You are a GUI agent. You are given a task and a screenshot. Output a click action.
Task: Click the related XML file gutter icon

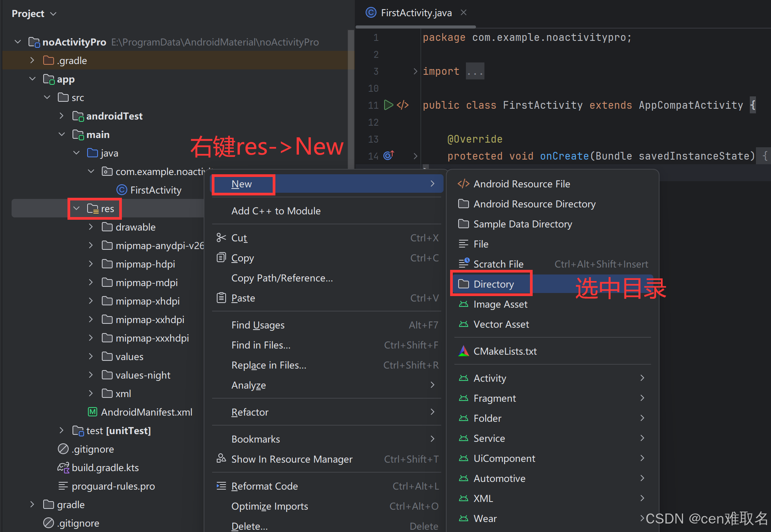403,105
